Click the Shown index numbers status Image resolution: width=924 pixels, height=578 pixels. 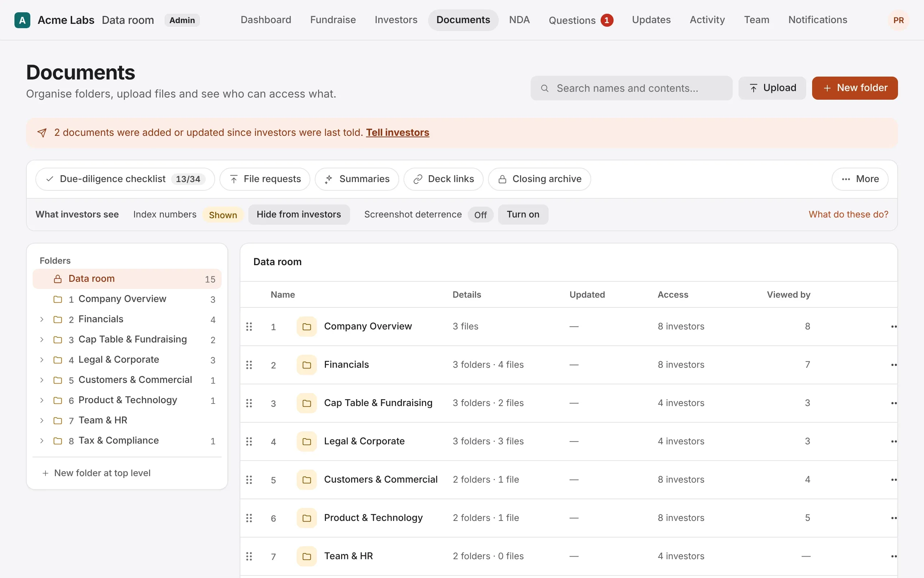[x=223, y=215]
